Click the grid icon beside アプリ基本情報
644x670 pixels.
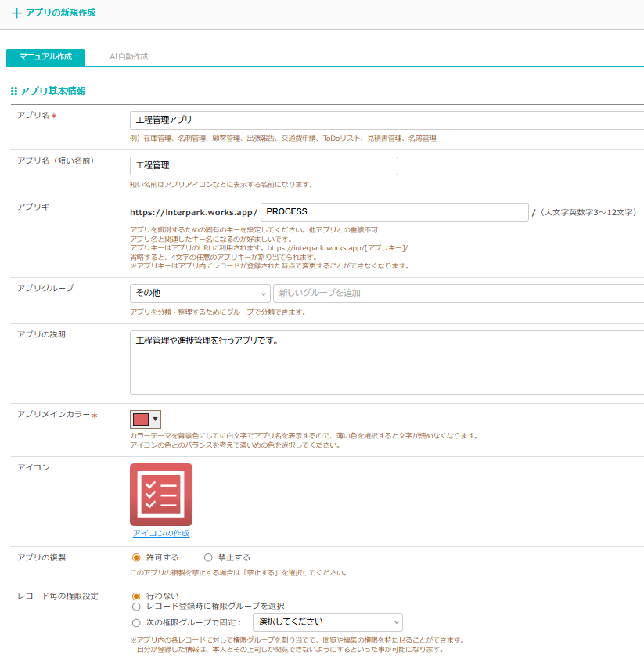(14, 92)
